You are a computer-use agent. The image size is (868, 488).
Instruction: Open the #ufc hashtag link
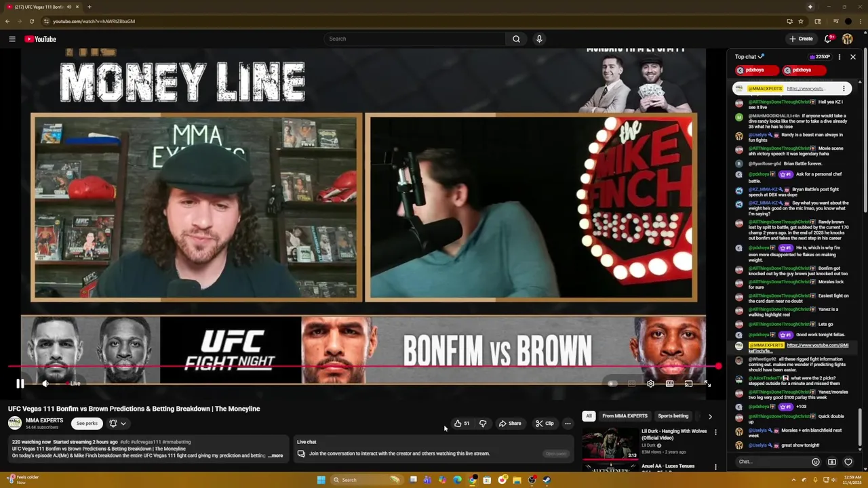pyautogui.click(x=125, y=442)
